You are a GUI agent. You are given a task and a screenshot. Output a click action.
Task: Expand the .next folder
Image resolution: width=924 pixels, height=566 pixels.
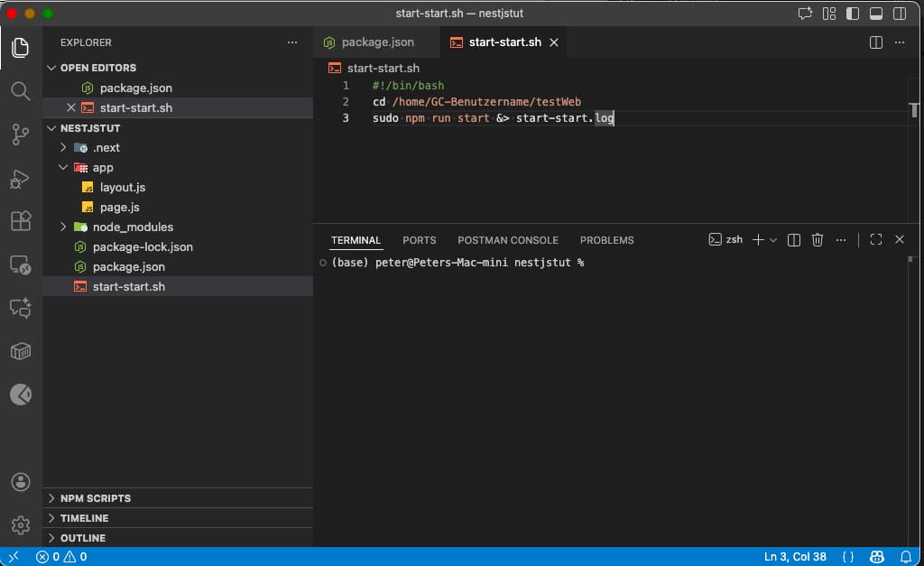(x=63, y=147)
